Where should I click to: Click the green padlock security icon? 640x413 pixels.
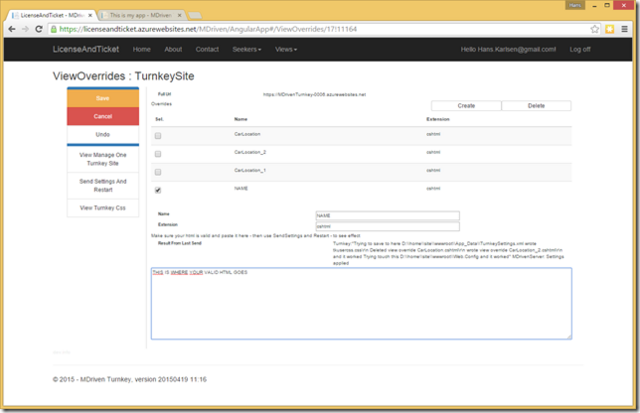coord(53,29)
